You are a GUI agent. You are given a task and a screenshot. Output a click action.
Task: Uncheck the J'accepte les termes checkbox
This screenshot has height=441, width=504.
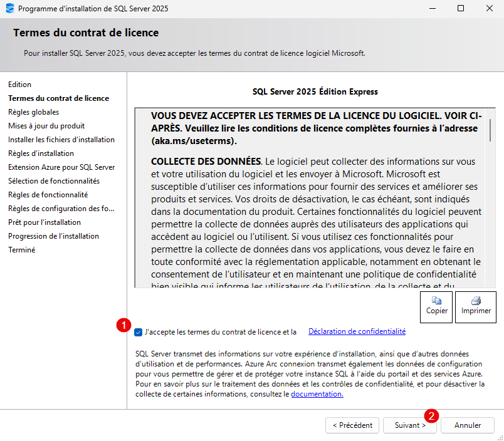138,332
